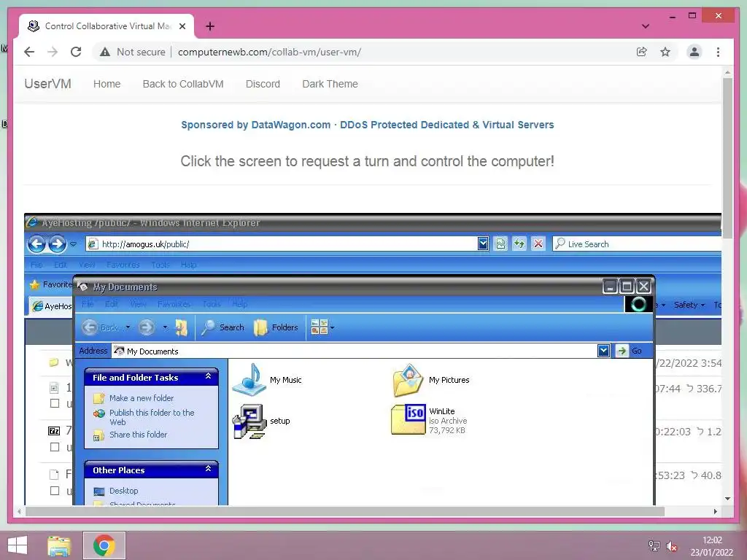Open View menu in My Documents

point(138,304)
